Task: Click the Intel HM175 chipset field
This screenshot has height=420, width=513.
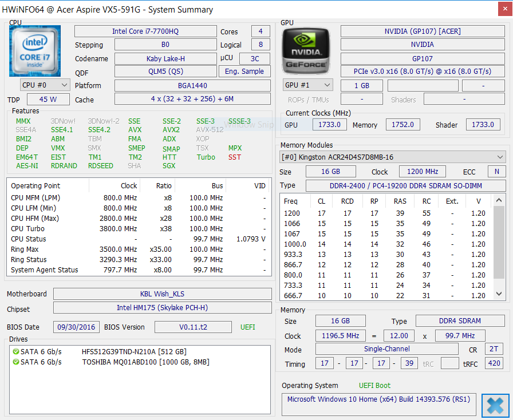Action: 162,308
